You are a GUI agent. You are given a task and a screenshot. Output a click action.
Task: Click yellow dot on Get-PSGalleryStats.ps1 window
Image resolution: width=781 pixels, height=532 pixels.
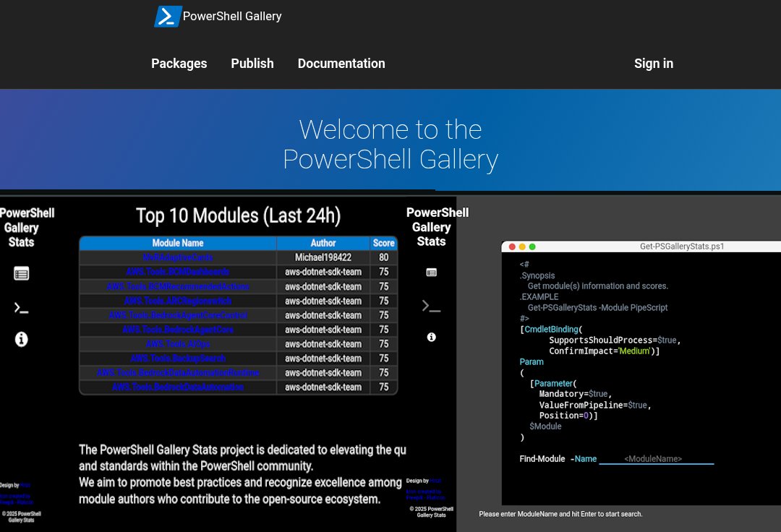(x=522, y=246)
